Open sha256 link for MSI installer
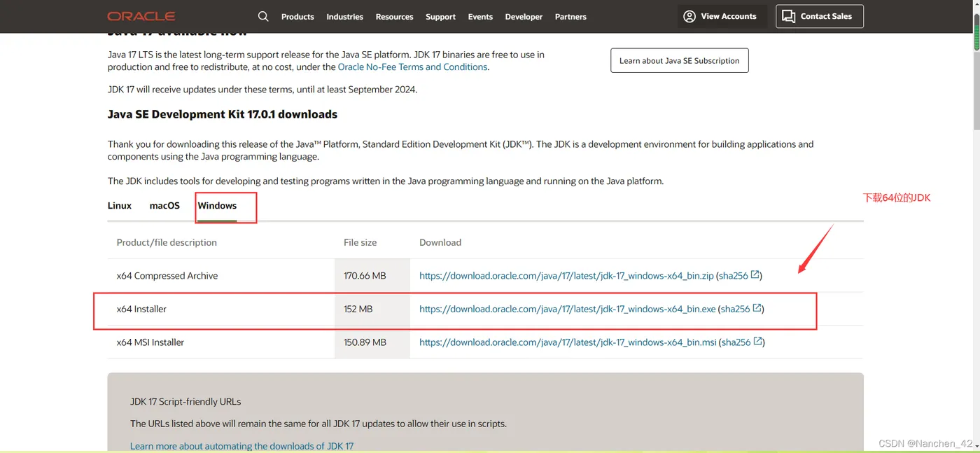Image resolution: width=980 pixels, height=453 pixels. 736,342
